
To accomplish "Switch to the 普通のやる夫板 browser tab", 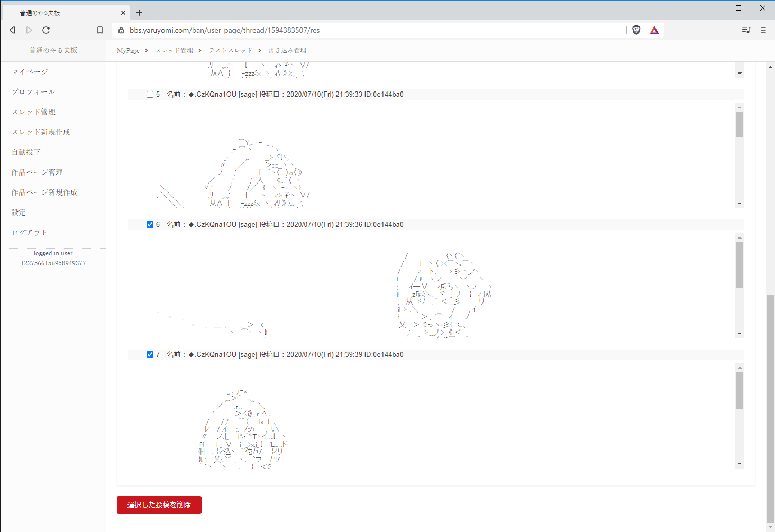I will click(x=63, y=12).
